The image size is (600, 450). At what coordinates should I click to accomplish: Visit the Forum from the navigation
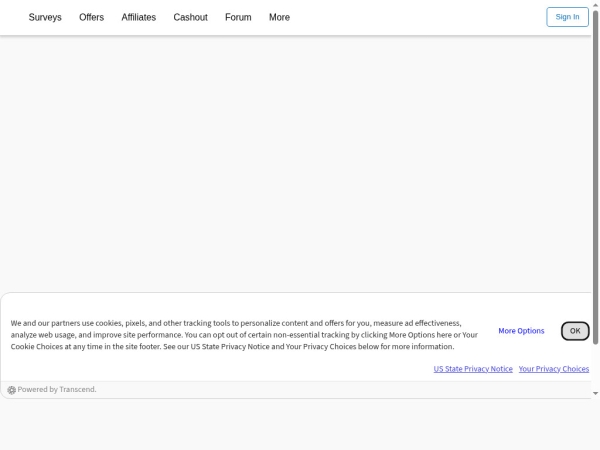point(238,17)
